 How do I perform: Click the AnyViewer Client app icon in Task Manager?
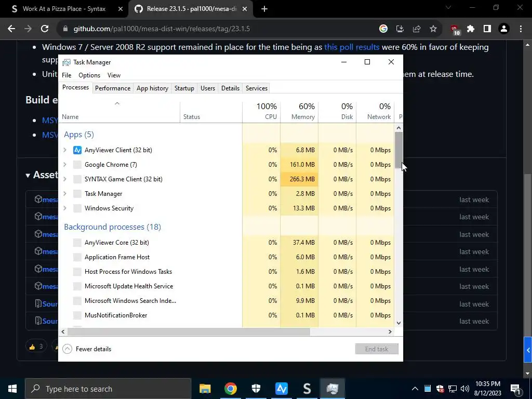pos(77,150)
